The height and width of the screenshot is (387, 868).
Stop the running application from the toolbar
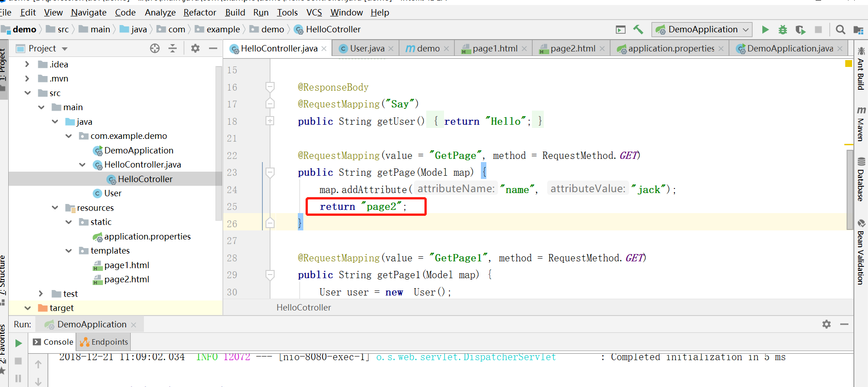(x=818, y=30)
